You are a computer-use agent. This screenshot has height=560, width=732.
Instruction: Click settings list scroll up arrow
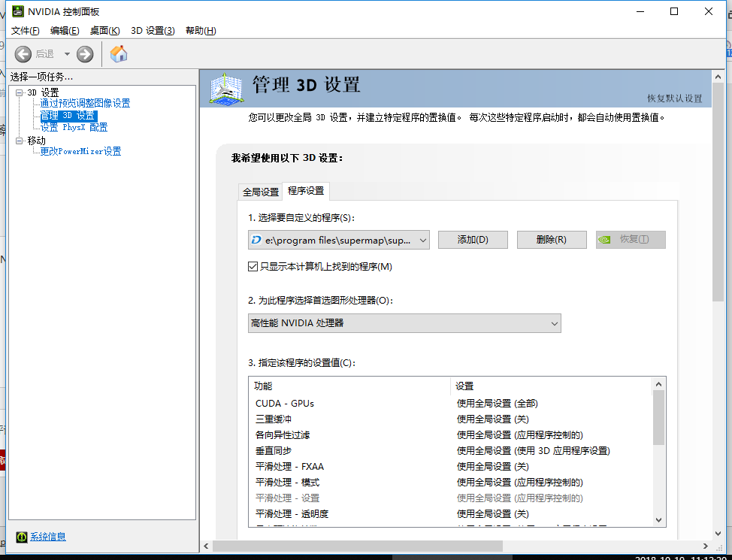coord(658,384)
